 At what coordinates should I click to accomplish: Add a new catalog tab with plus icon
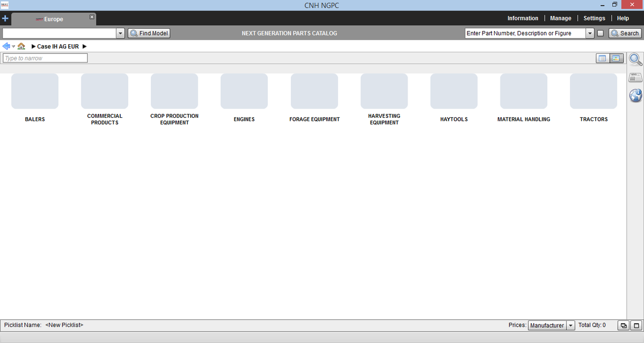5,19
